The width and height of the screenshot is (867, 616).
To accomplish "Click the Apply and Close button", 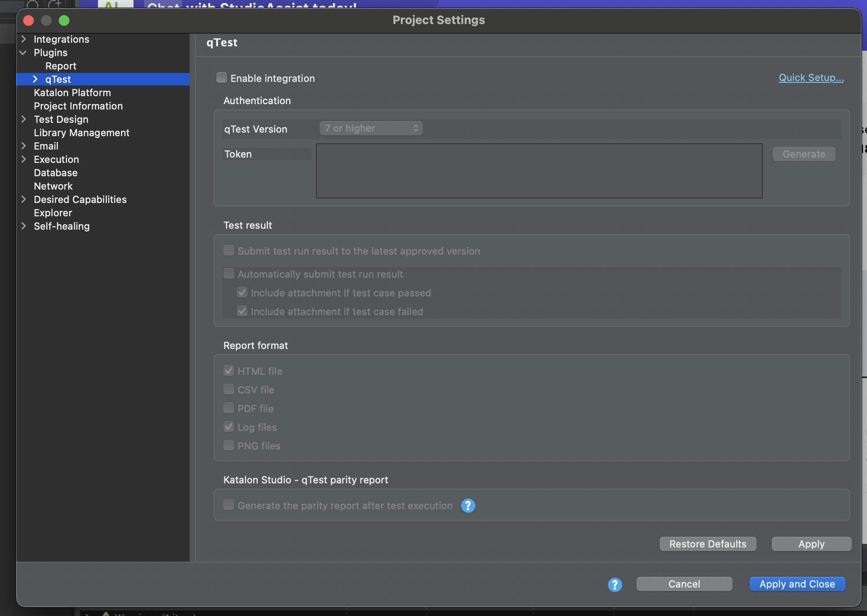I will tap(797, 584).
